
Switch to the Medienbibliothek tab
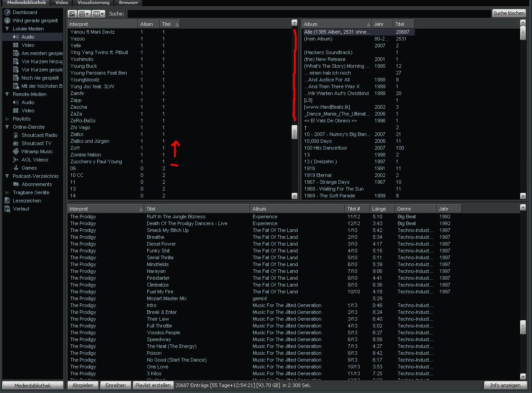tap(26, 3)
